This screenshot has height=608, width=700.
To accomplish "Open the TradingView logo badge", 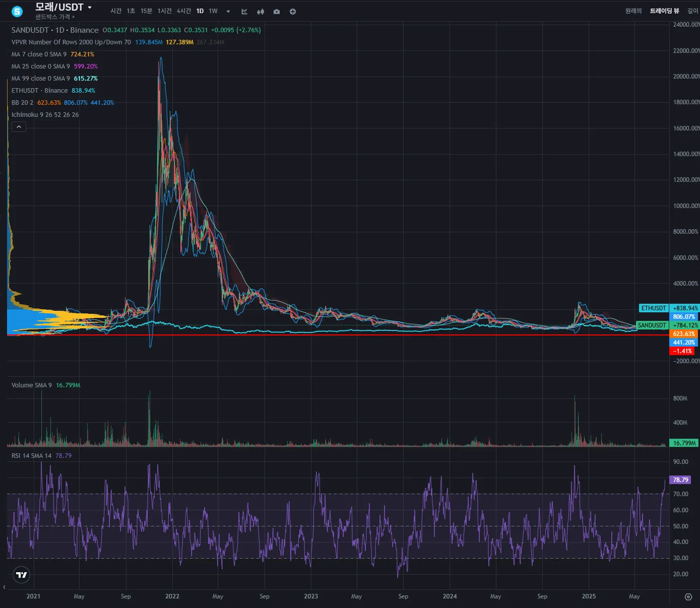I will pyautogui.click(x=22, y=575).
